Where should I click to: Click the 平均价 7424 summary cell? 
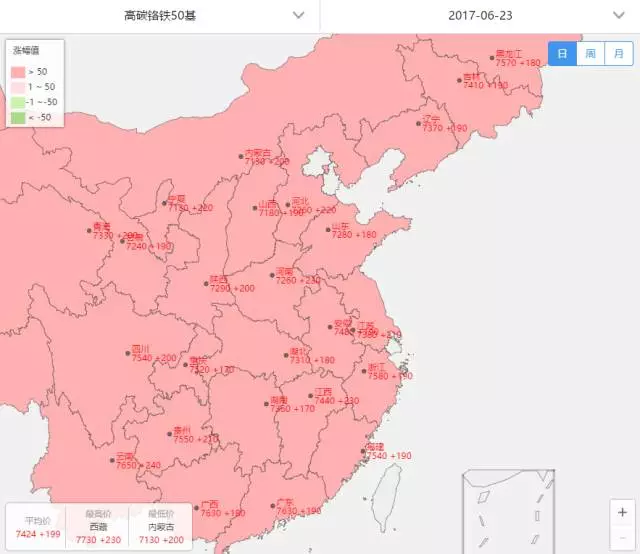37,526
